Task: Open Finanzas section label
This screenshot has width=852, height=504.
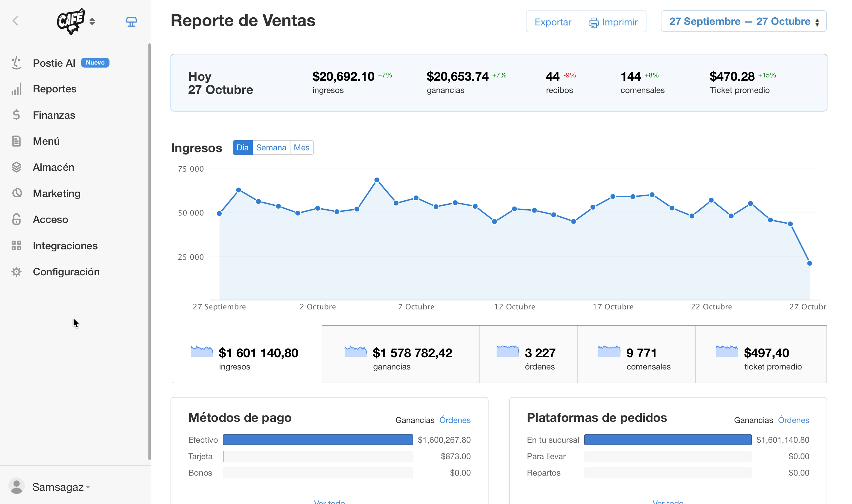Action: click(x=54, y=115)
